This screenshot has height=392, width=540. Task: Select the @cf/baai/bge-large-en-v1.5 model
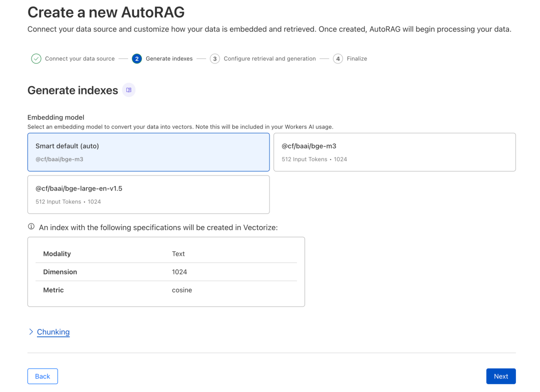148,194
